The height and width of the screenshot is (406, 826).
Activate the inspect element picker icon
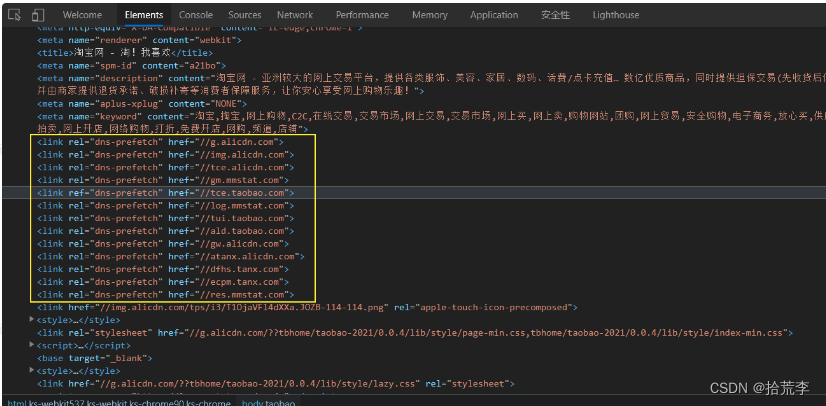pos(15,15)
